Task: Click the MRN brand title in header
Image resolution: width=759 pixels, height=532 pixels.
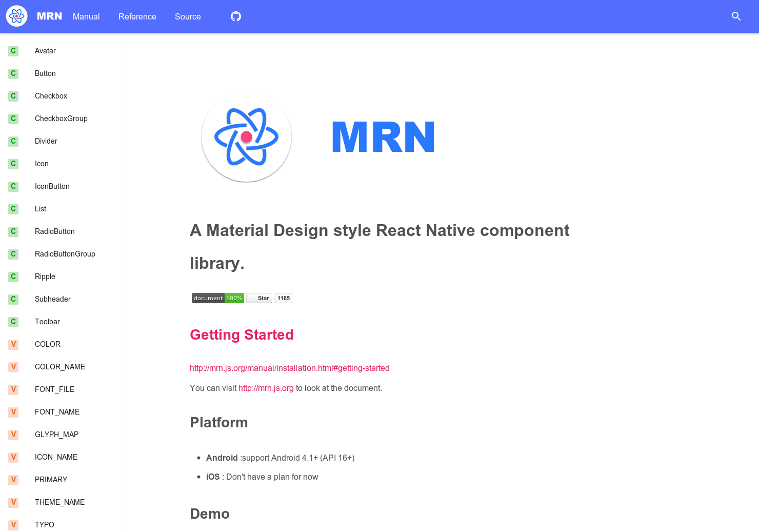Action: pyautogui.click(x=50, y=16)
